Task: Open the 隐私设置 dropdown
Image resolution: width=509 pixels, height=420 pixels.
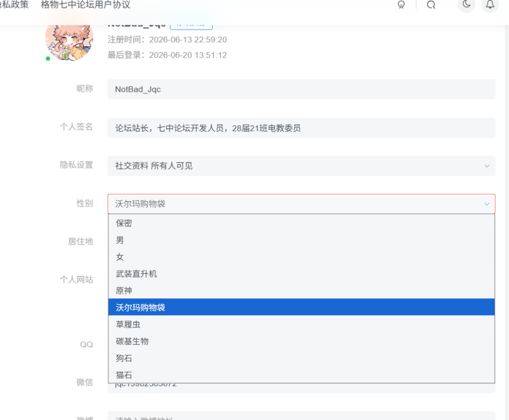Action: pos(301,166)
